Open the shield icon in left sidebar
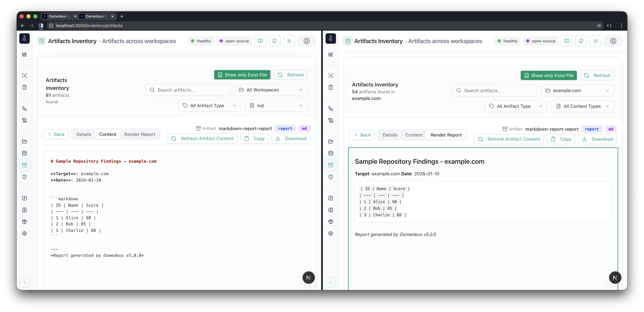Image resolution: width=644 pixels, height=312 pixels. pos(25,177)
